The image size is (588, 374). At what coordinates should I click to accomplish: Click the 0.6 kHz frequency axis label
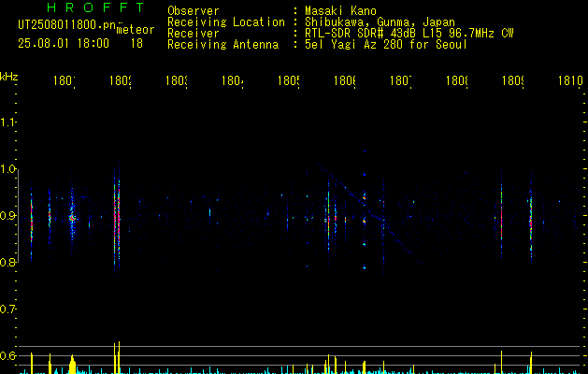(8, 355)
